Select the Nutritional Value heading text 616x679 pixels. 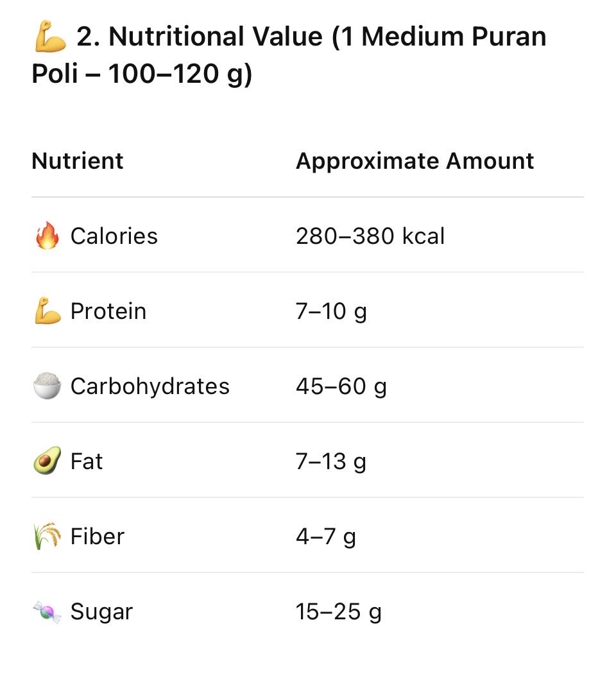(289, 55)
